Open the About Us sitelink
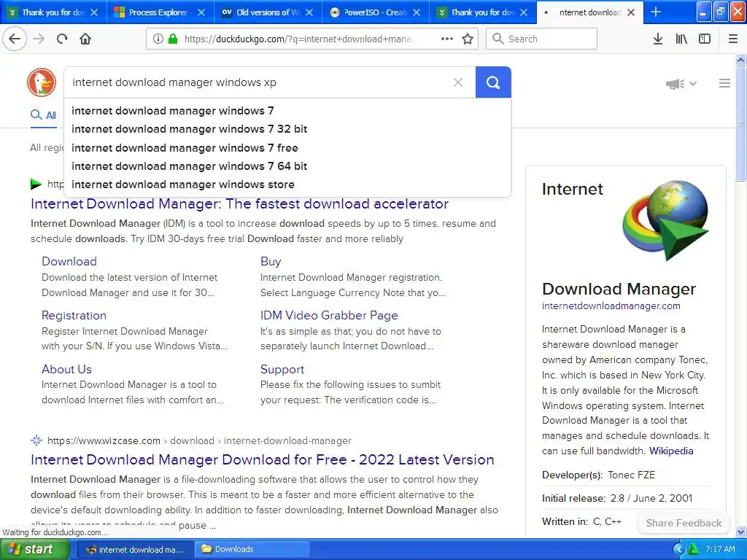 (x=66, y=369)
